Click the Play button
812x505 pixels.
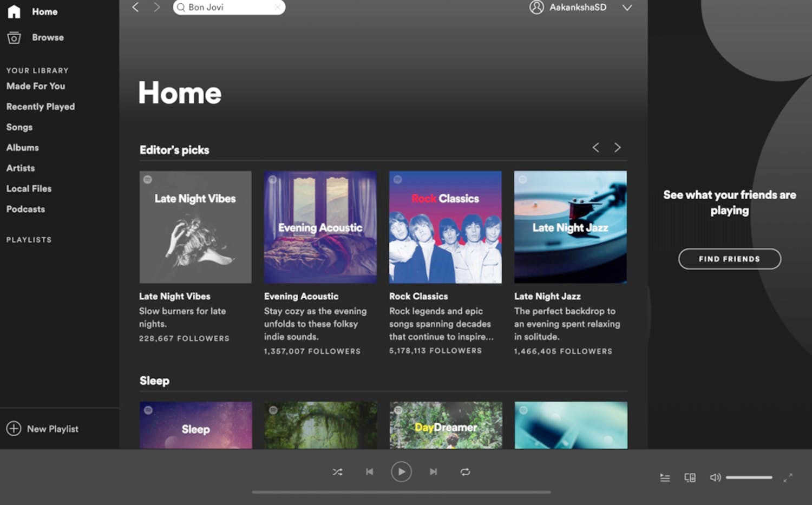click(401, 472)
